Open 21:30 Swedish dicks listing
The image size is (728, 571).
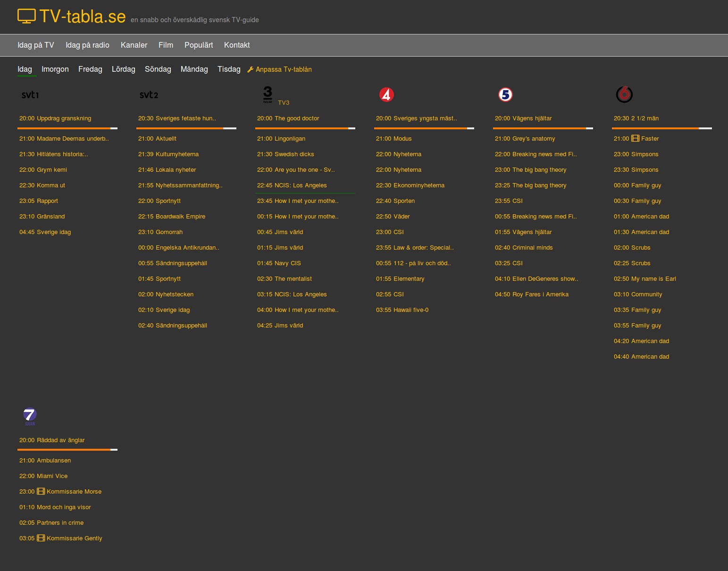[x=285, y=154]
